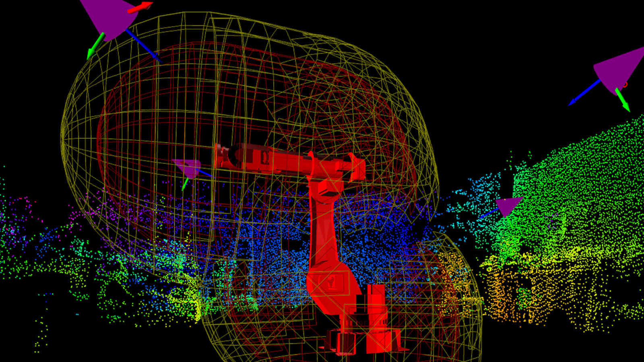Select the red axis arrow on top-left camera
The height and width of the screenshot is (362, 644).
(140, 7)
